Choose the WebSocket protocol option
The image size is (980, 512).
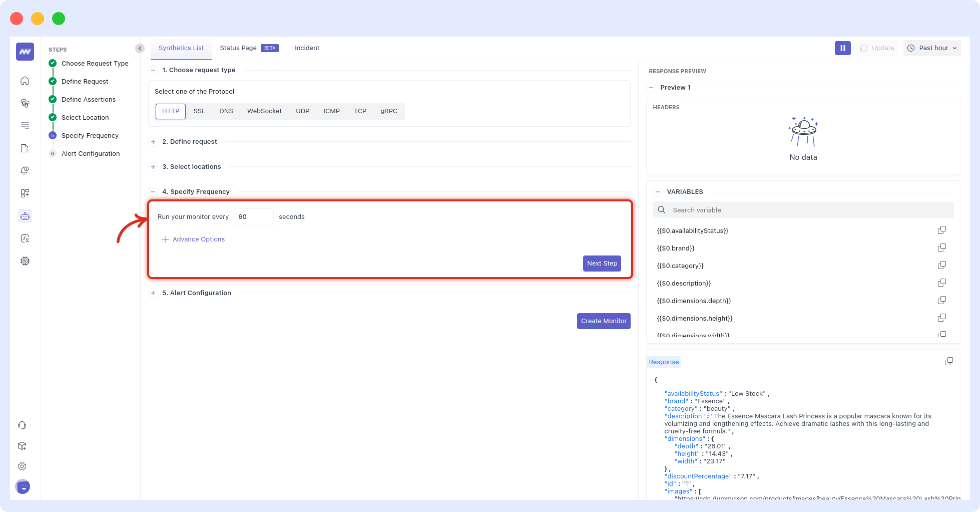(264, 111)
